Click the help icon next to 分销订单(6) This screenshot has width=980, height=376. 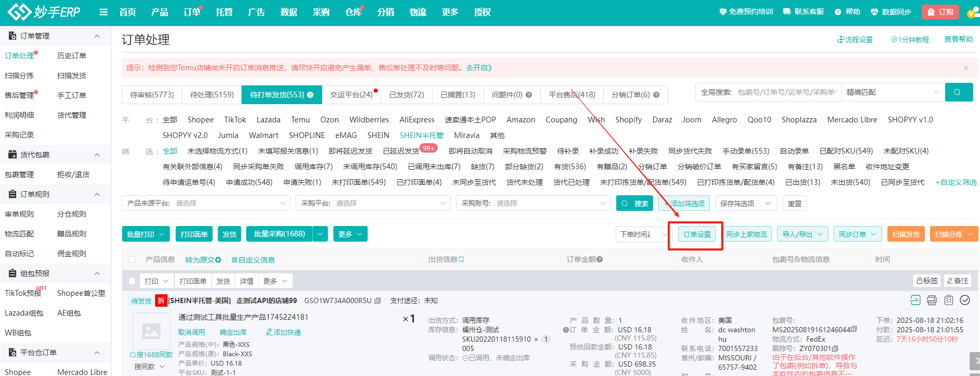point(656,95)
